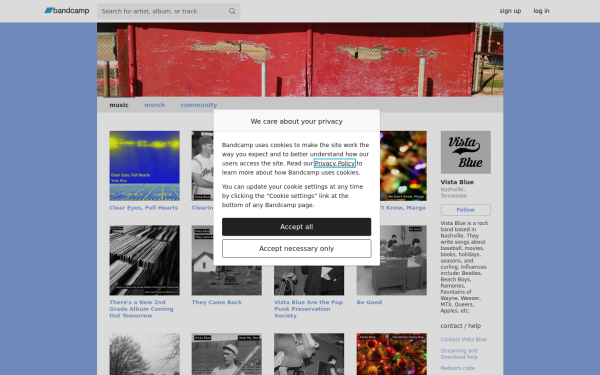Open the sign up link
Screen dimensions: 600x375
pyautogui.click(x=510, y=11)
